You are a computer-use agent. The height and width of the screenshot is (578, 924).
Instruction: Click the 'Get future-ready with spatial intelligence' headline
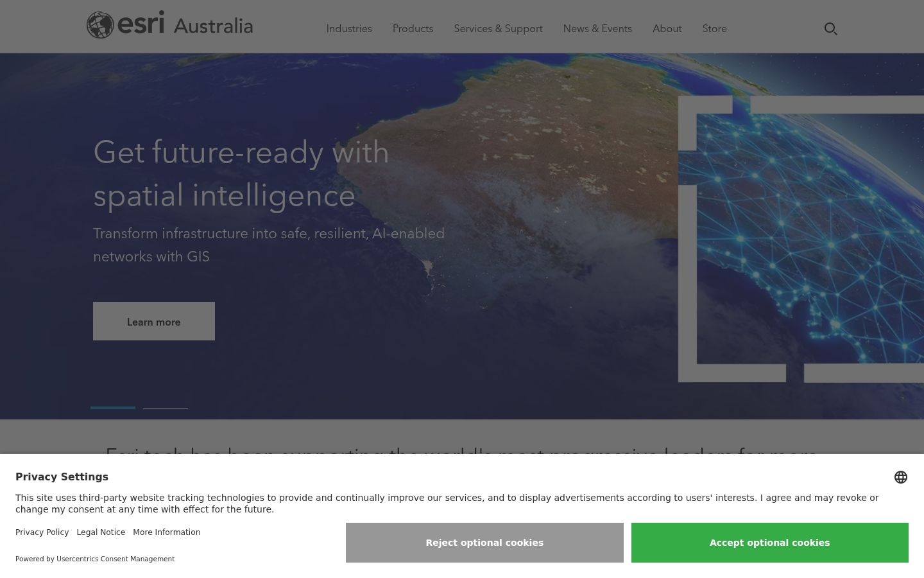pos(241,173)
